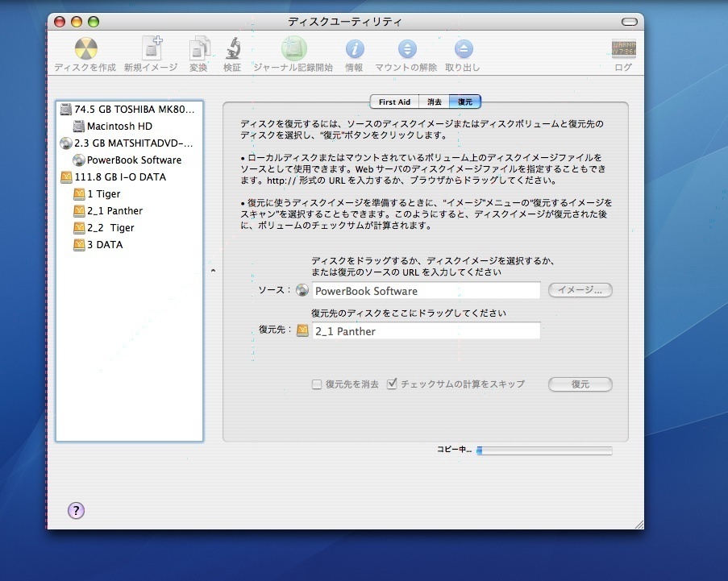
Task: Click the 復元 restore button at bottom right
Action: coord(580,384)
